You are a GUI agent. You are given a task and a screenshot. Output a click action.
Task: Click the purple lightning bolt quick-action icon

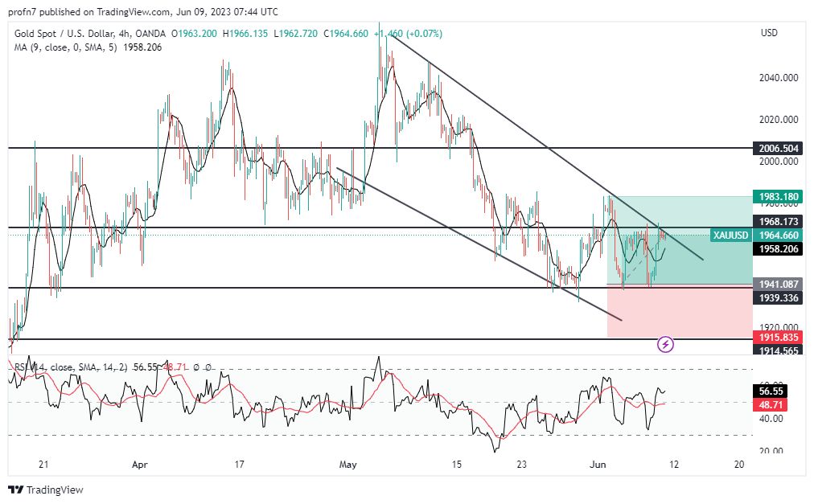click(666, 346)
